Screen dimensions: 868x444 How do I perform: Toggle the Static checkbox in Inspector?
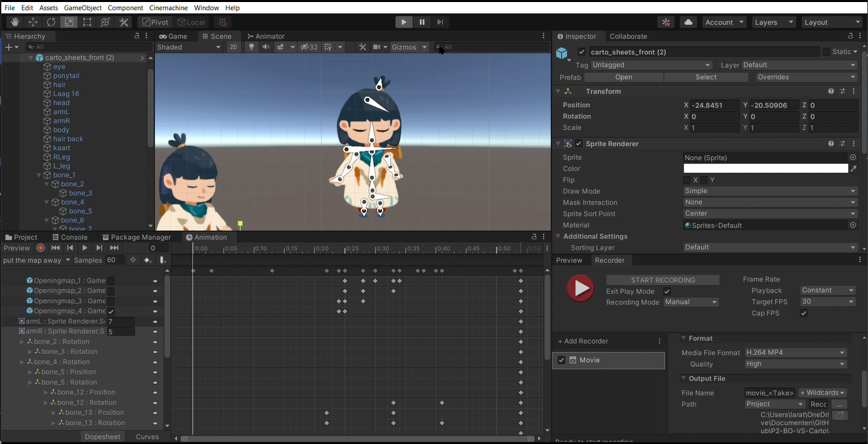coord(826,52)
